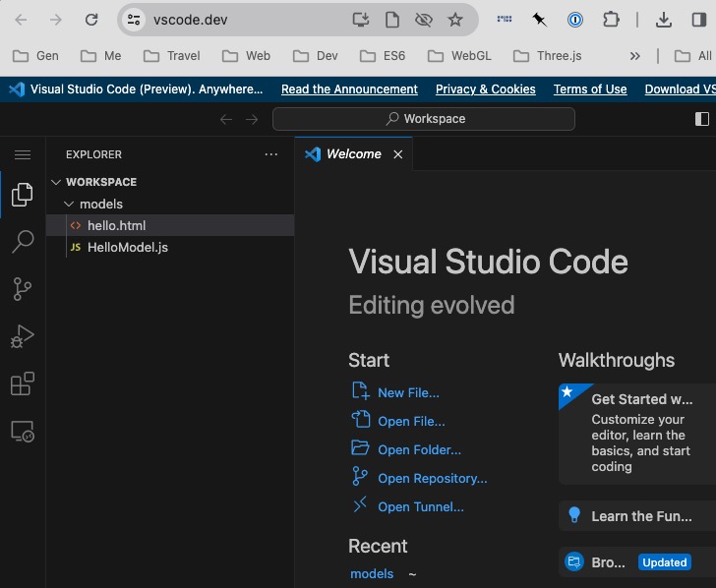The height and width of the screenshot is (588, 716).
Task: Expand the browser bookmarks overflow chevron
Action: click(634, 56)
